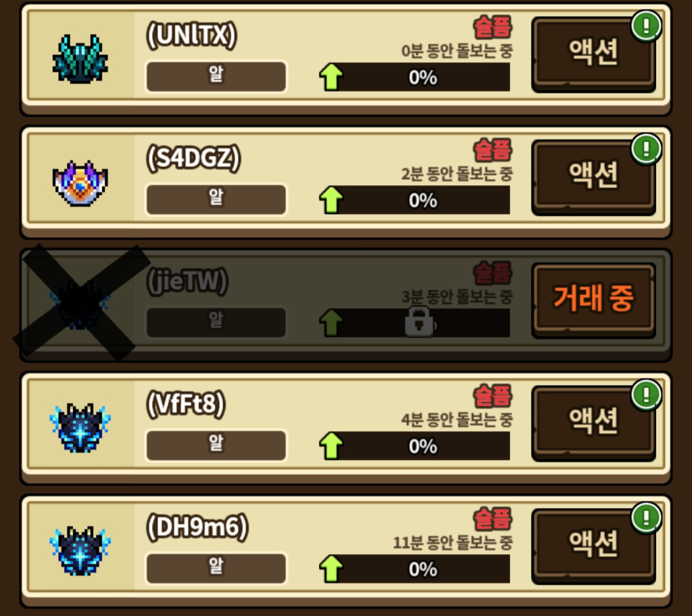The width and height of the screenshot is (692, 616).
Task: Click the UNITX teal egg icon
Action: 80,59
